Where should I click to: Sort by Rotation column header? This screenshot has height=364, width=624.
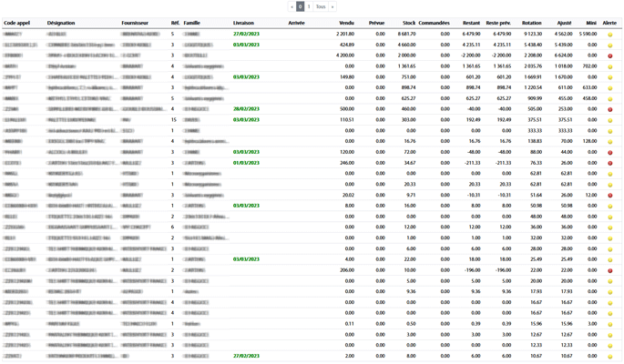tap(532, 23)
